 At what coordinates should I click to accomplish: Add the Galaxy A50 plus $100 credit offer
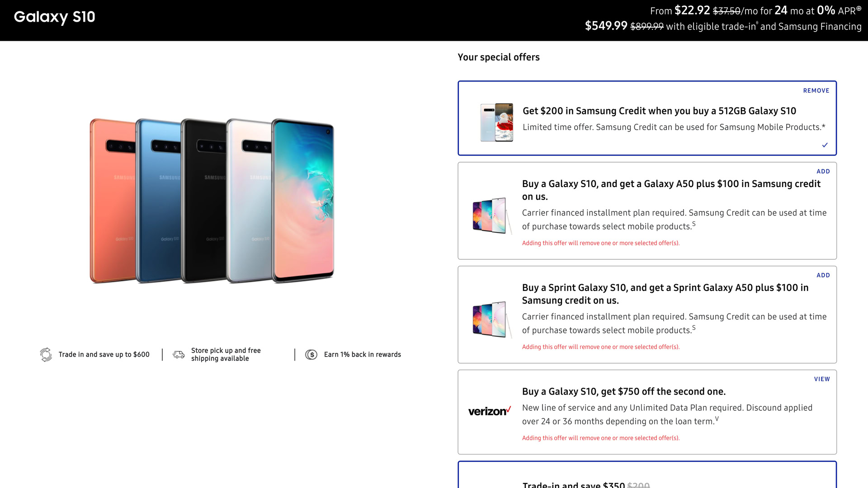823,172
